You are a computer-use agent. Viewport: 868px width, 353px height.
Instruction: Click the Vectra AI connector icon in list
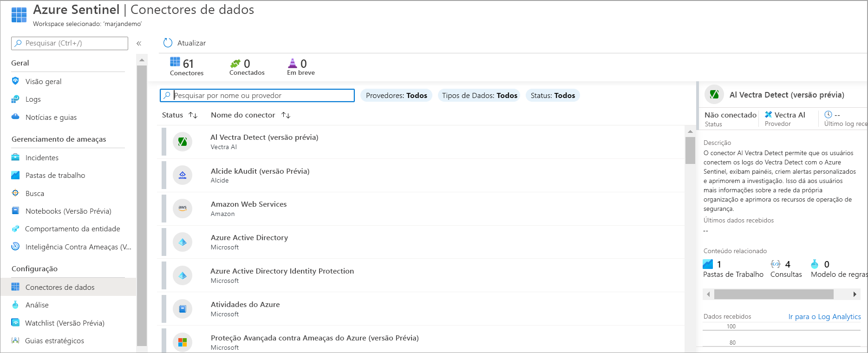[x=183, y=142]
